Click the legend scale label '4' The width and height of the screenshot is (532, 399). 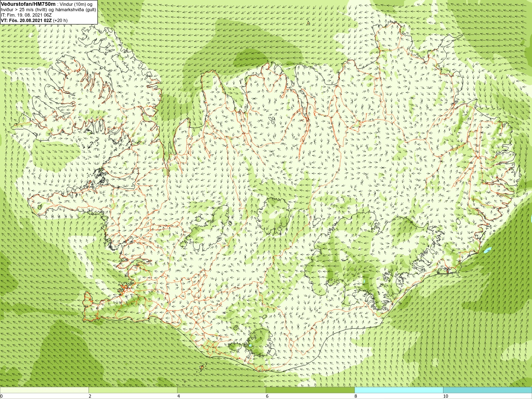(179, 396)
